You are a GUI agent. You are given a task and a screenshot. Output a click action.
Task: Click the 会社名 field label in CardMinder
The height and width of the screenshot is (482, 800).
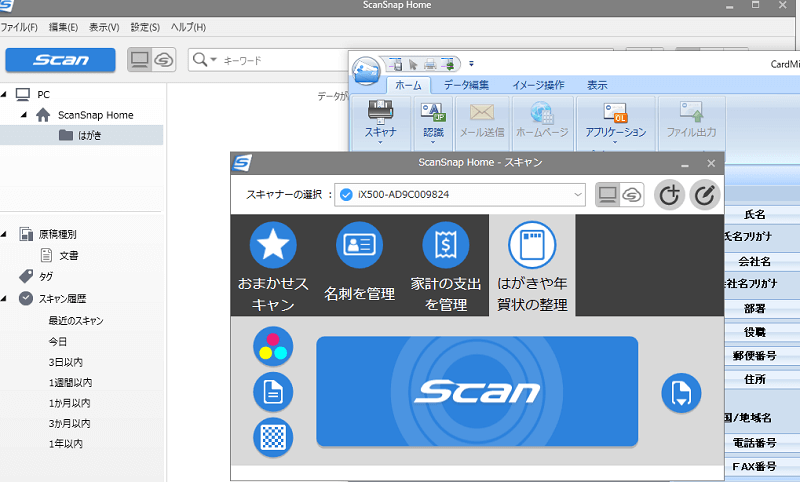(x=755, y=261)
